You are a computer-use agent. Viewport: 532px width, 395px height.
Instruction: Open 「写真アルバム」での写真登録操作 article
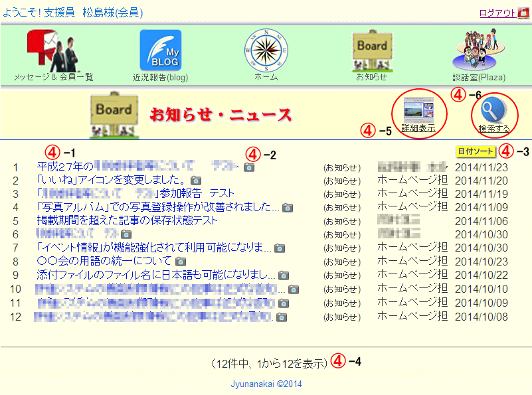click(x=158, y=207)
